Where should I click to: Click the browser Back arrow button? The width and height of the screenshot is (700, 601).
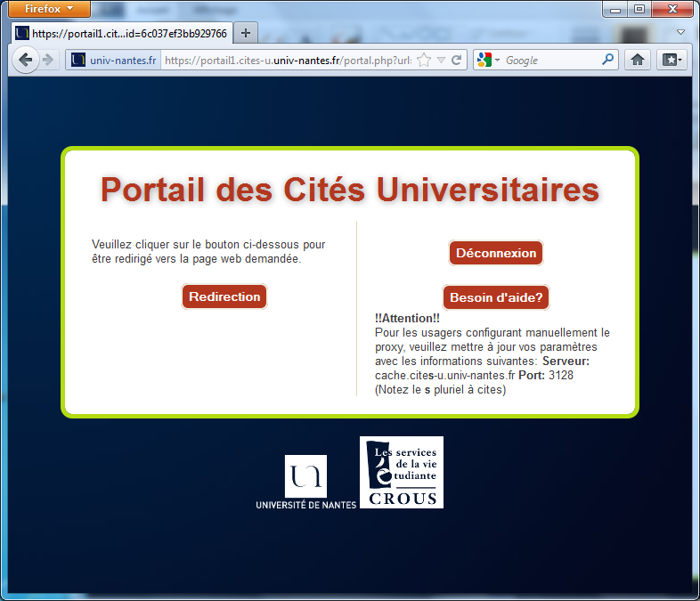tap(25, 60)
